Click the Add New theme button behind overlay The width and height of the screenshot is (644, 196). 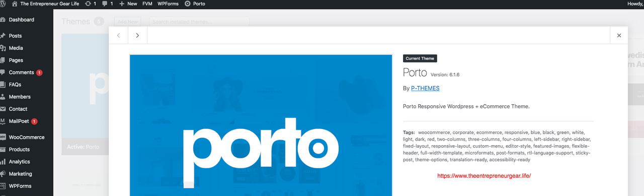point(128,22)
